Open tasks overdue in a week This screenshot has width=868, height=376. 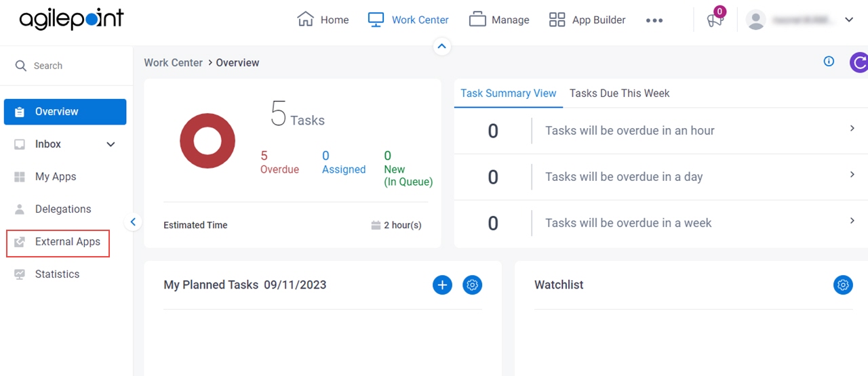(660, 223)
